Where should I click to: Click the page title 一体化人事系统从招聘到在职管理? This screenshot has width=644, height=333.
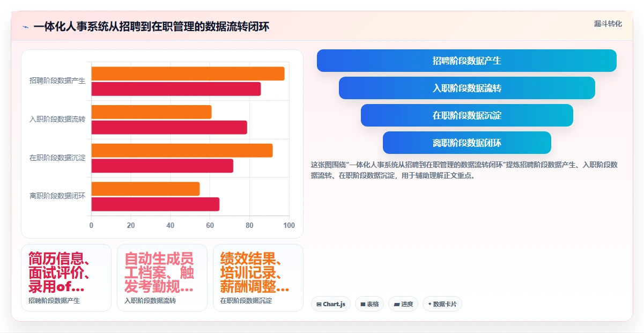pyautogui.click(x=151, y=27)
